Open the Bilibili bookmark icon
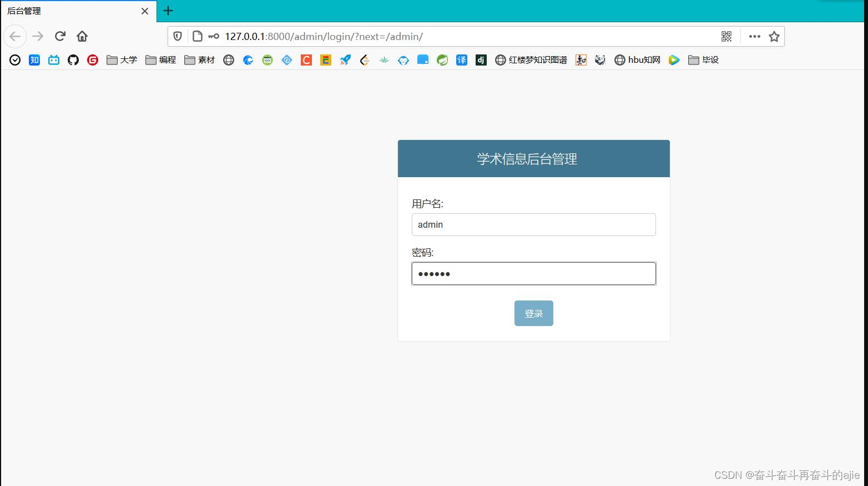This screenshot has width=868, height=486. (x=54, y=60)
